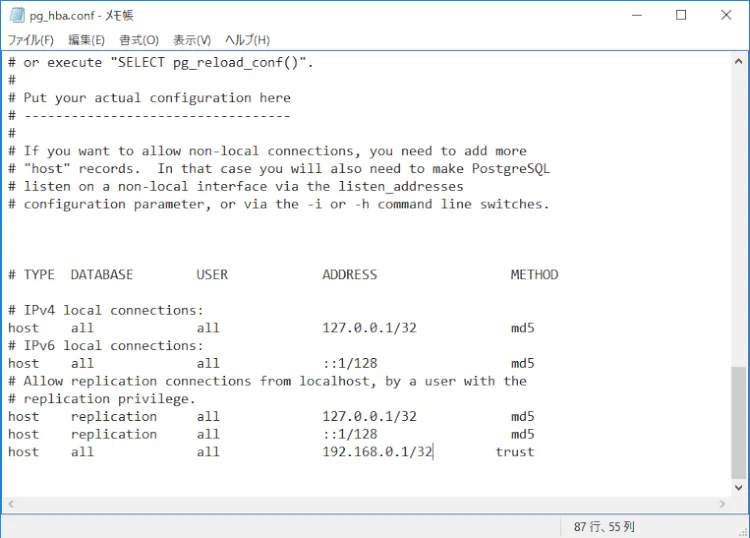Open the ヘルプ(H) menu

pyautogui.click(x=247, y=40)
